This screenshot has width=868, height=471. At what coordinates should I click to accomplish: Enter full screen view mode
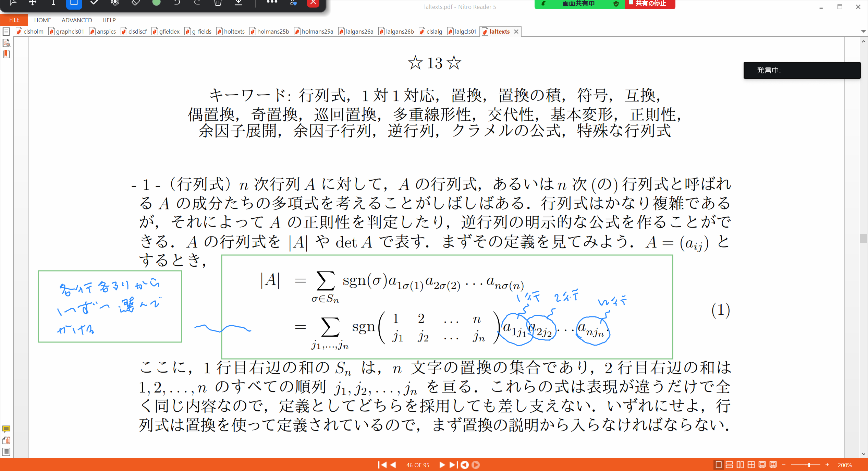click(762, 465)
